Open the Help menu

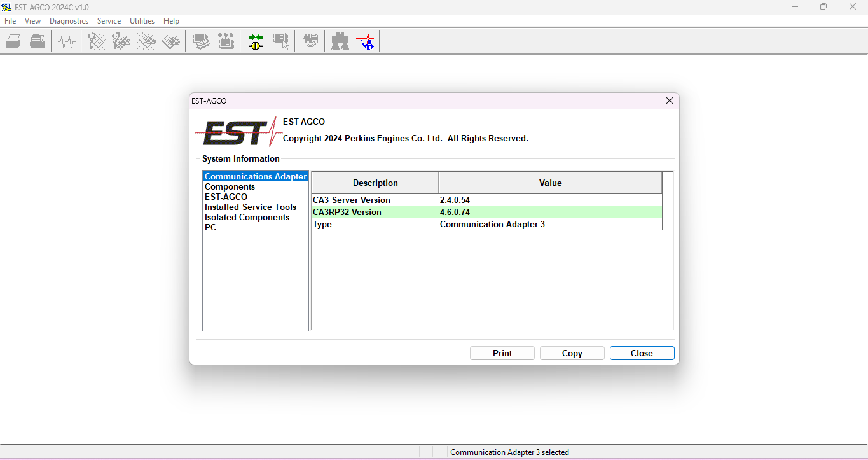point(171,21)
